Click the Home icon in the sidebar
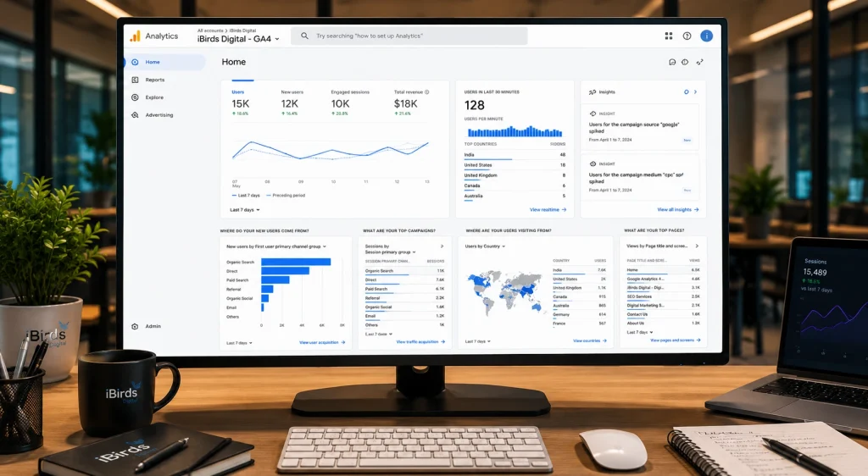Viewport: 868px width, 476px height. [x=135, y=62]
